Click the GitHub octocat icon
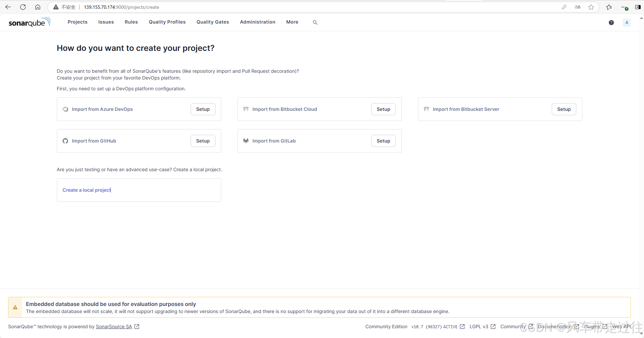Image resolution: width=644 pixels, height=338 pixels. click(65, 141)
